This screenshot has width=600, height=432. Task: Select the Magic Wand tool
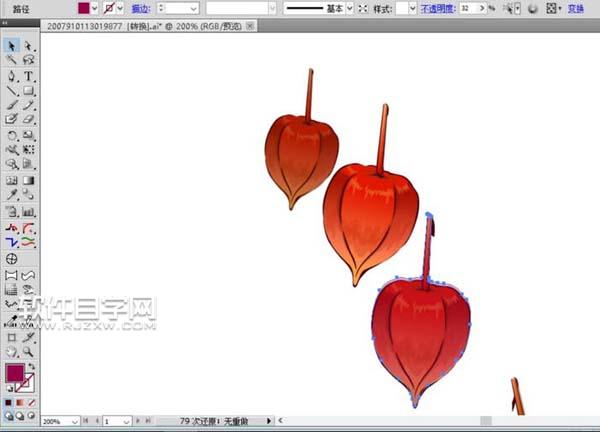(x=11, y=61)
